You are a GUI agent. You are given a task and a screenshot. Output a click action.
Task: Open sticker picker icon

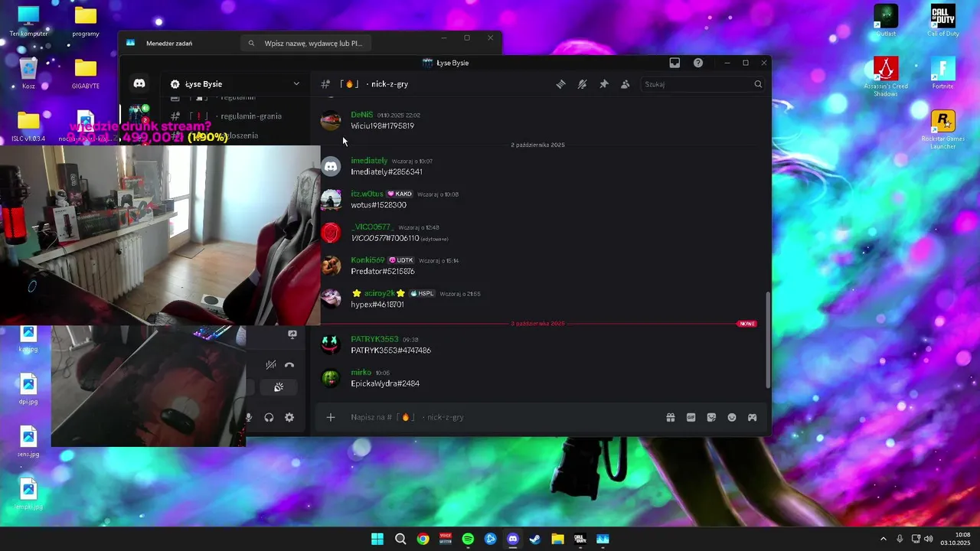(x=711, y=417)
